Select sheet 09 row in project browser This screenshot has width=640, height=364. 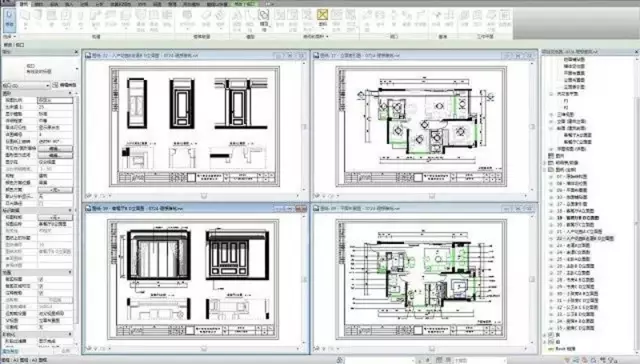(571, 190)
